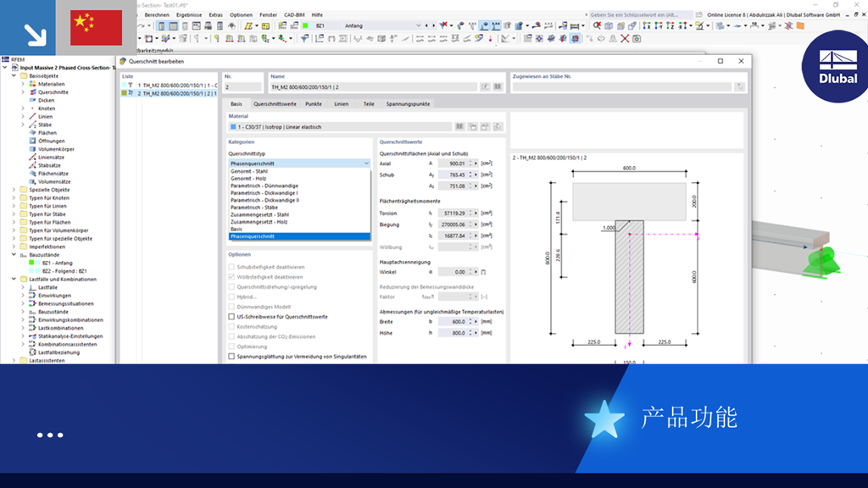Toggle Abschätzung der CO2-Emissionen checkbox
The height and width of the screenshot is (488, 868).
click(231, 336)
